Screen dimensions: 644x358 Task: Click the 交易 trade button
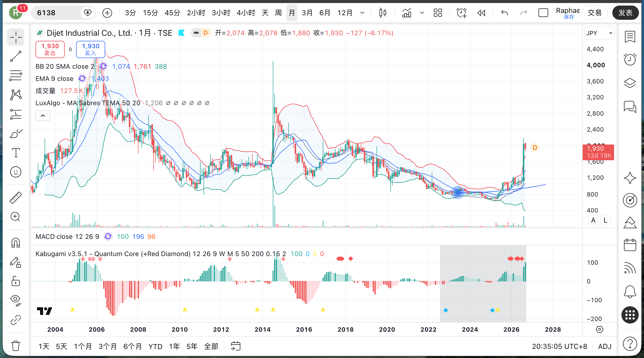pos(595,13)
